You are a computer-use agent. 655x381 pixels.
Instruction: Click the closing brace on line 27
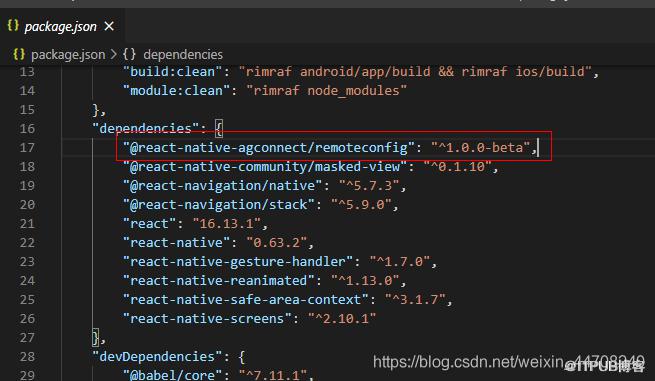pyautogui.click(x=96, y=338)
